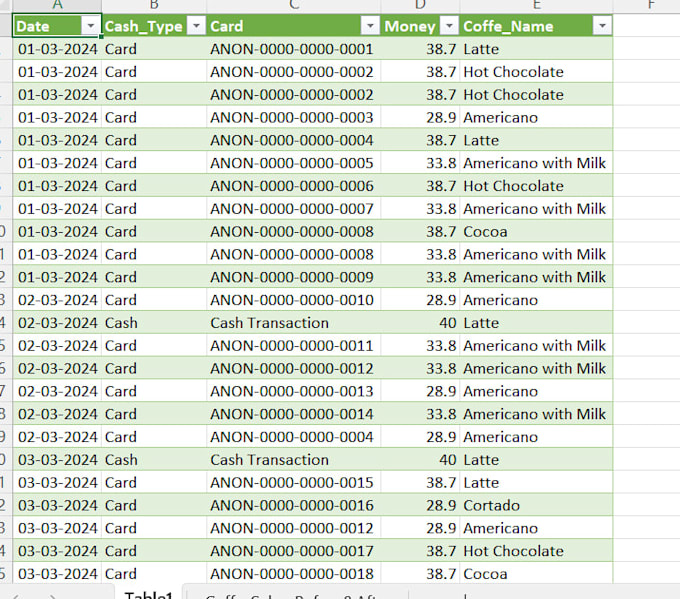Click Americano with Milk in ANON-0000-0000-0005 row
This screenshot has height=599, width=680.
tap(536, 163)
